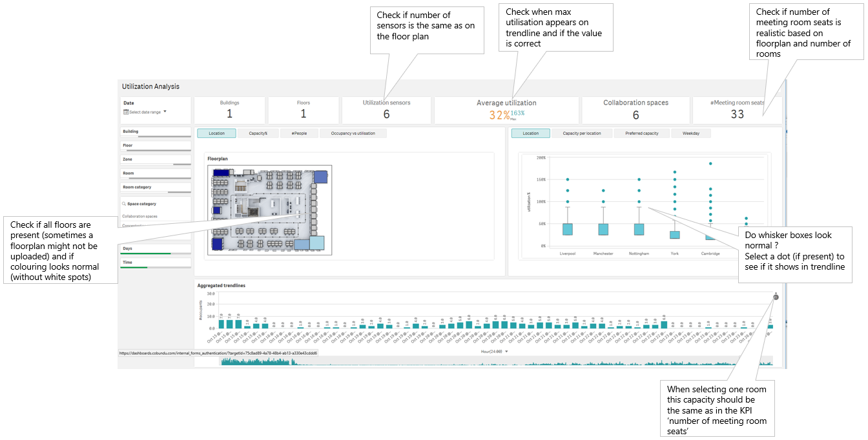Open the Select date range dropdown
This screenshot has height=440, width=868.
(x=145, y=112)
